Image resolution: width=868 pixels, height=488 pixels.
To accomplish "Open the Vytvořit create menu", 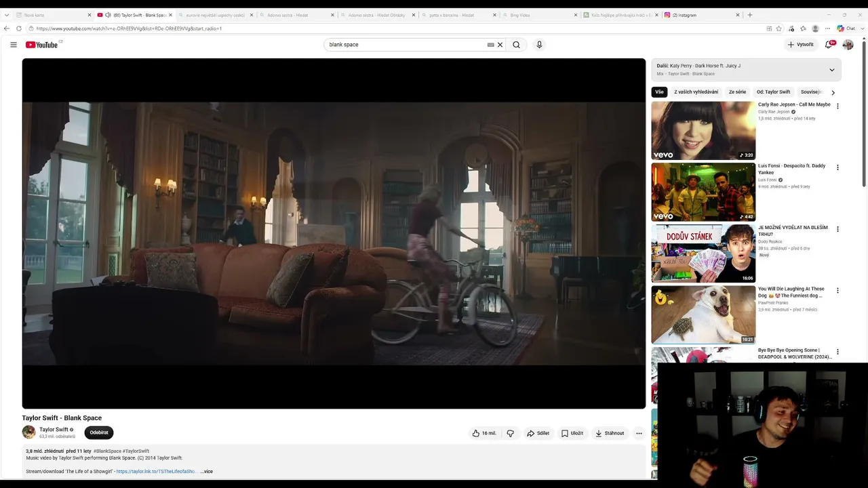I will pyautogui.click(x=801, y=45).
